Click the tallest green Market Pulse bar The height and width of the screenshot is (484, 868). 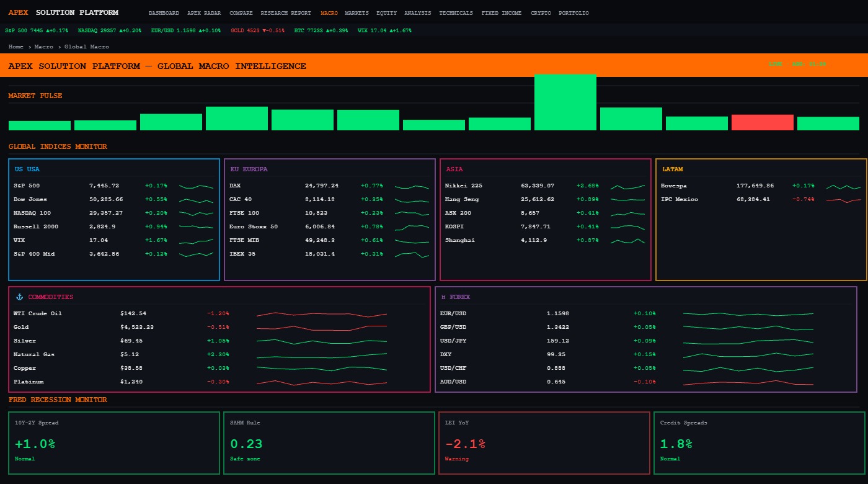pos(565,102)
